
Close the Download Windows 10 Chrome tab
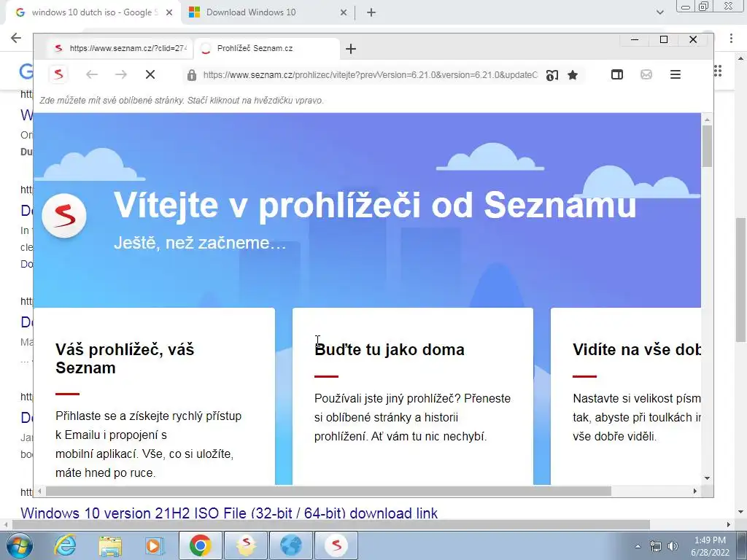coord(344,13)
